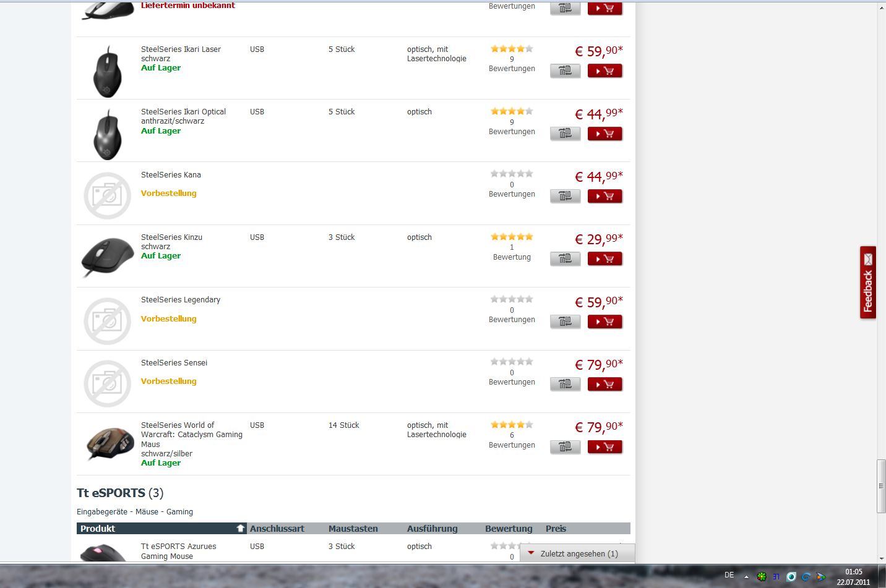Viewport: 886px width, 588px height.
Task: Click placeholder image for SteelSeries Sensei
Action: pyautogui.click(x=107, y=383)
